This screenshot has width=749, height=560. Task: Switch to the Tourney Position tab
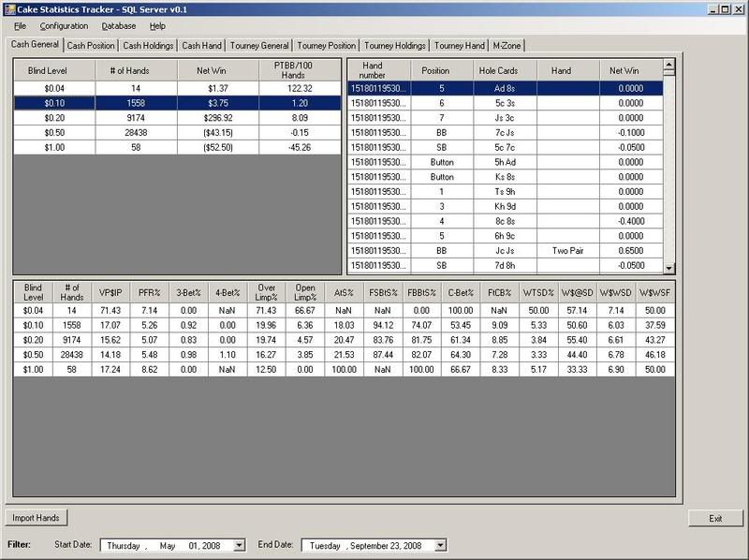pyautogui.click(x=326, y=45)
